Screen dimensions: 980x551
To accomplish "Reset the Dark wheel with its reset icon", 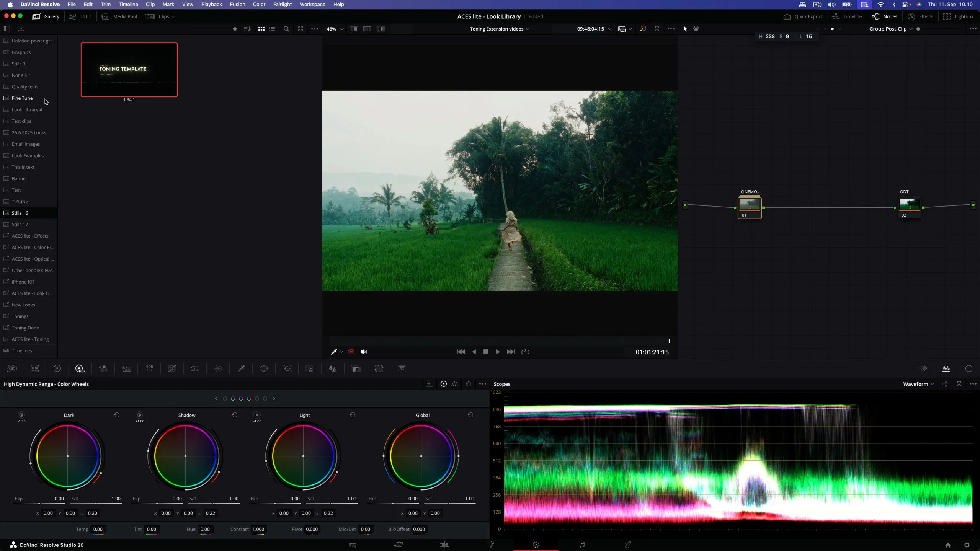I will point(117,415).
